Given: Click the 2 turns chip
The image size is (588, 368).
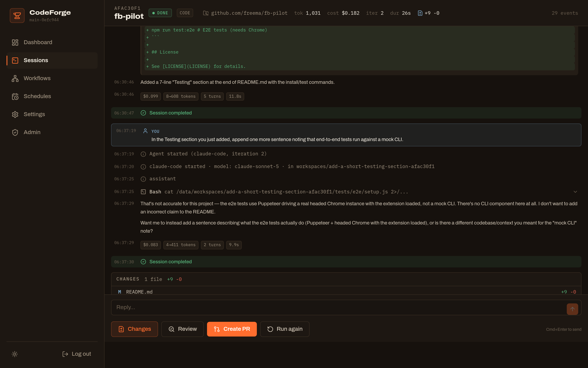Looking at the screenshot, I should pyautogui.click(x=212, y=245).
